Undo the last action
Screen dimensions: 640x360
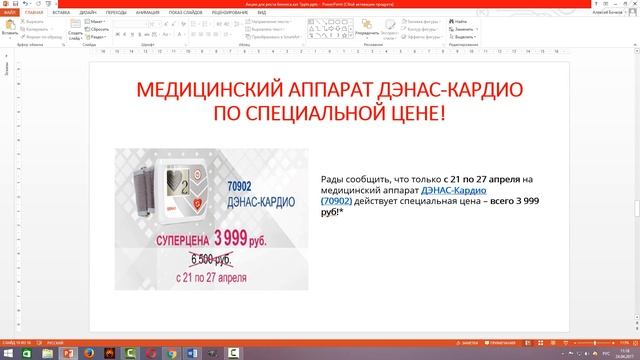point(25,4)
